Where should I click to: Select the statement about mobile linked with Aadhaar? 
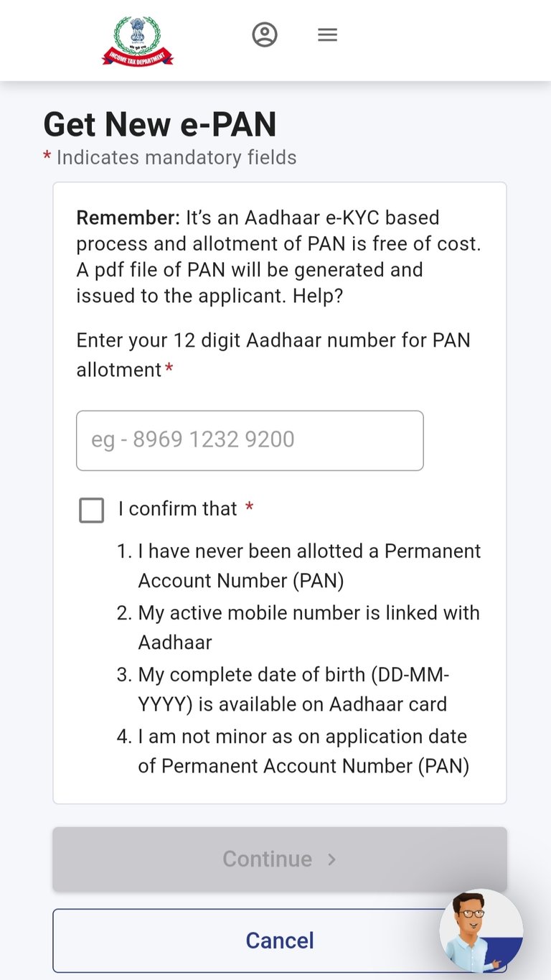298,627
